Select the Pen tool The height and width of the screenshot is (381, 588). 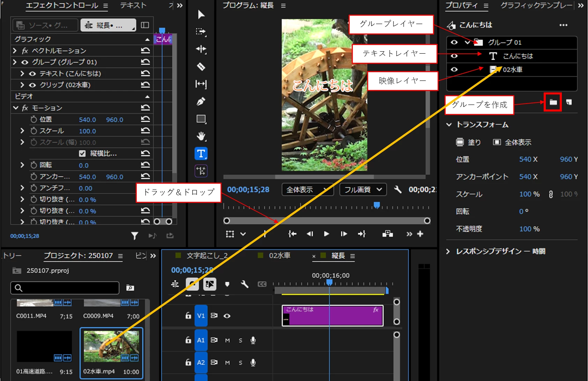(x=201, y=101)
